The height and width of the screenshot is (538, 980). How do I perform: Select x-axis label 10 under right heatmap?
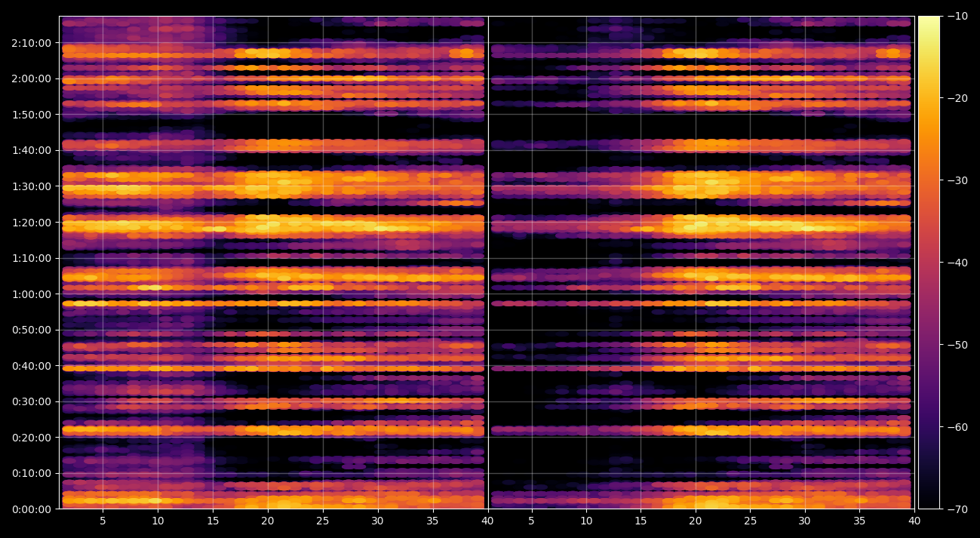tap(586, 521)
